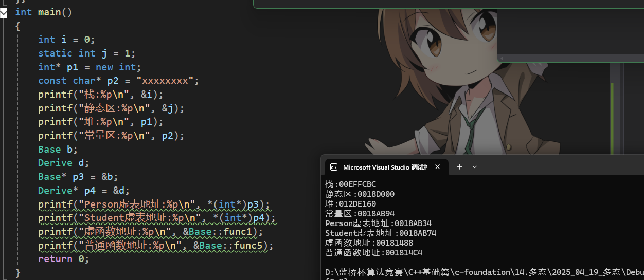Image resolution: width=644 pixels, height=280 pixels.
Task: Click the line 'static int j = 1;'
Action: (x=87, y=53)
